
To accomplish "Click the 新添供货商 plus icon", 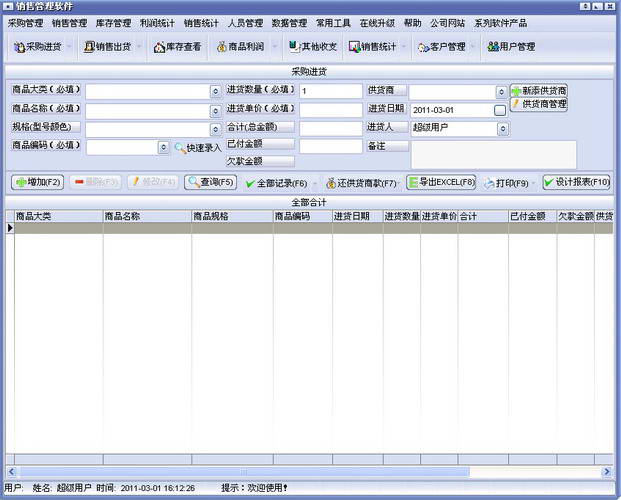I will pyautogui.click(x=516, y=91).
